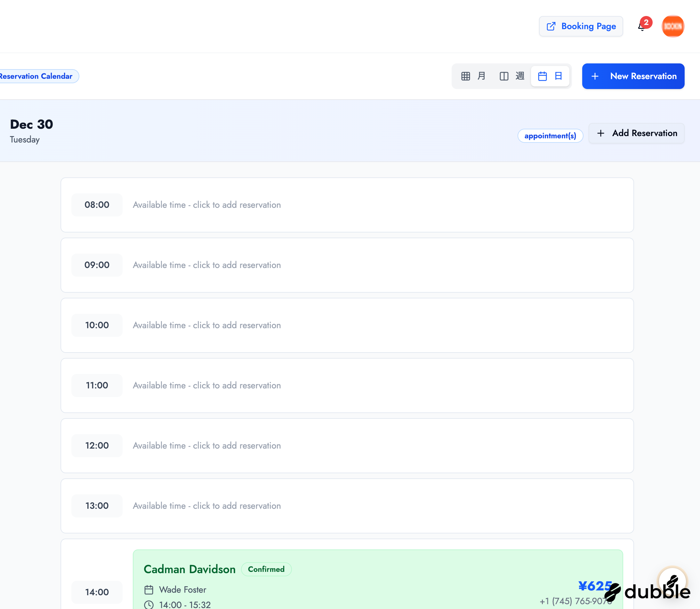Image resolution: width=700 pixels, height=609 pixels.
Task: Click the Confirmed status badge
Action: tap(266, 569)
